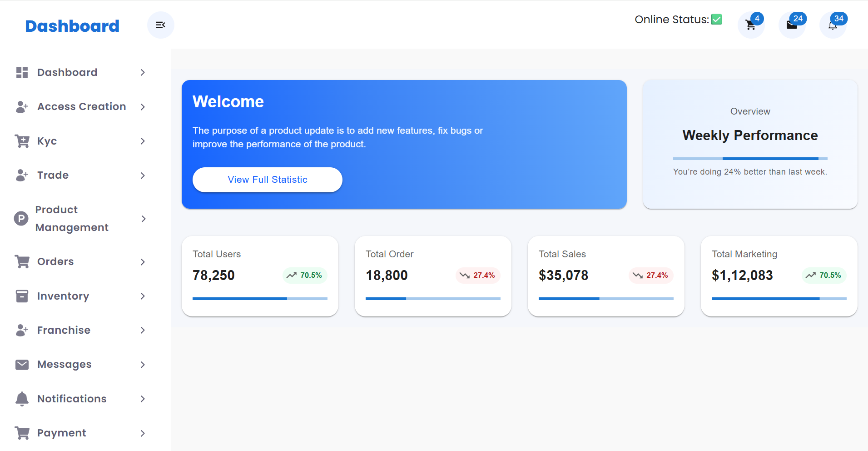
Task: Open the Notifications sidebar menu item
Action: click(x=72, y=399)
